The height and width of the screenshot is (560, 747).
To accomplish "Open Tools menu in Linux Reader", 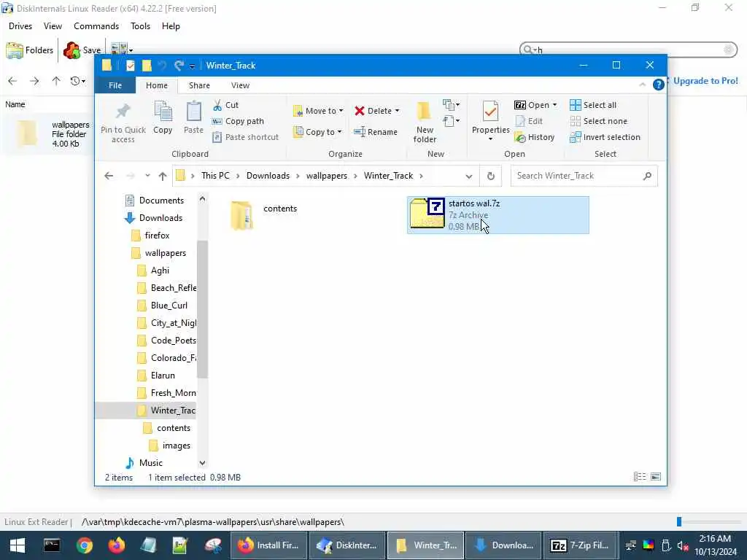I will tap(141, 26).
